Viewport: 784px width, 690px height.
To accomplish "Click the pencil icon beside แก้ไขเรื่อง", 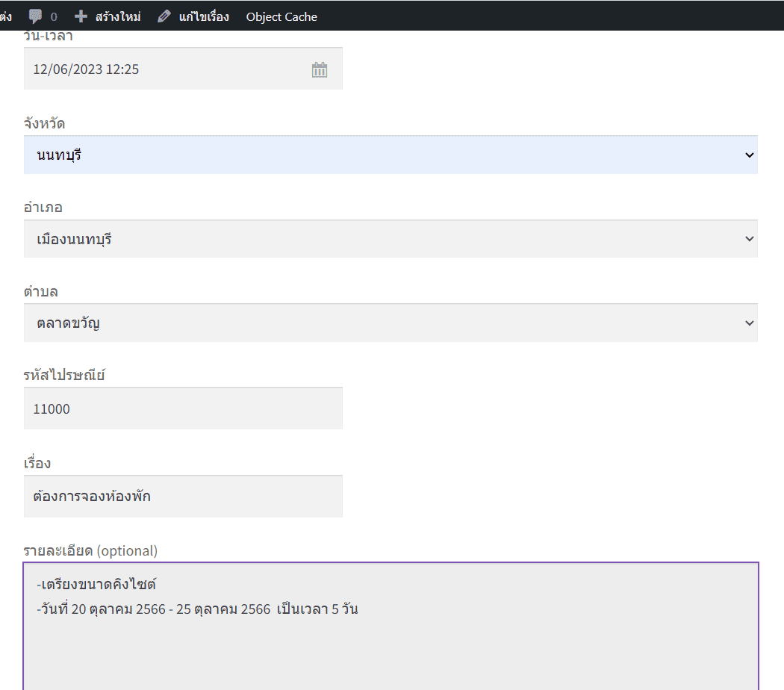I will pyautogui.click(x=164, y=16).
